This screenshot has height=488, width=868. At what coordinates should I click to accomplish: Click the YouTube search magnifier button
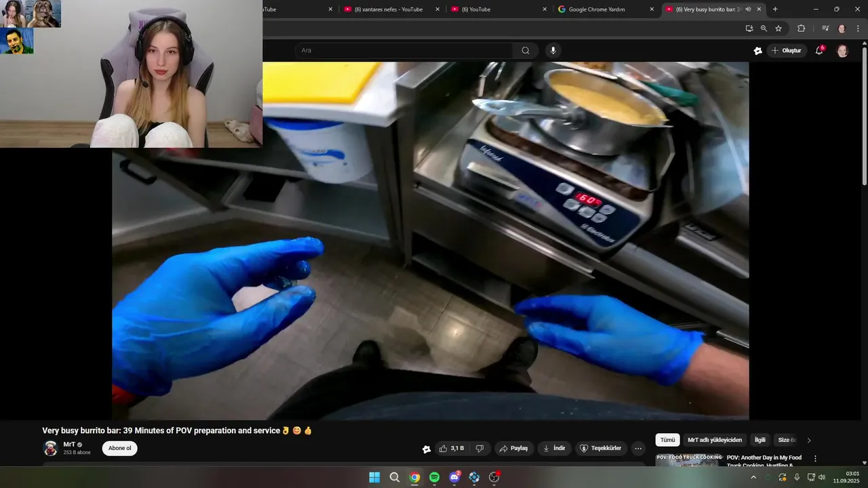[526, 50]
